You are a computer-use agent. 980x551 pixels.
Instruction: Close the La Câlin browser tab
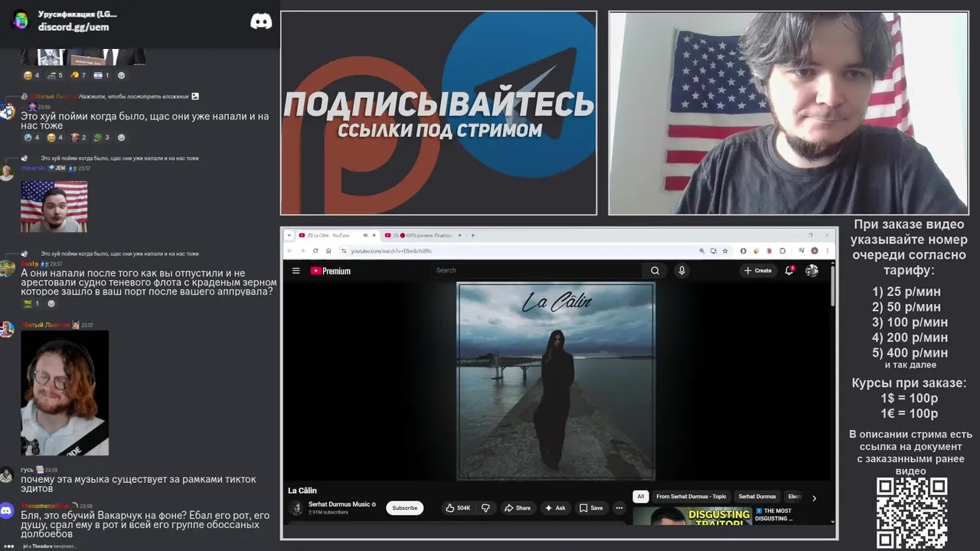374,235
